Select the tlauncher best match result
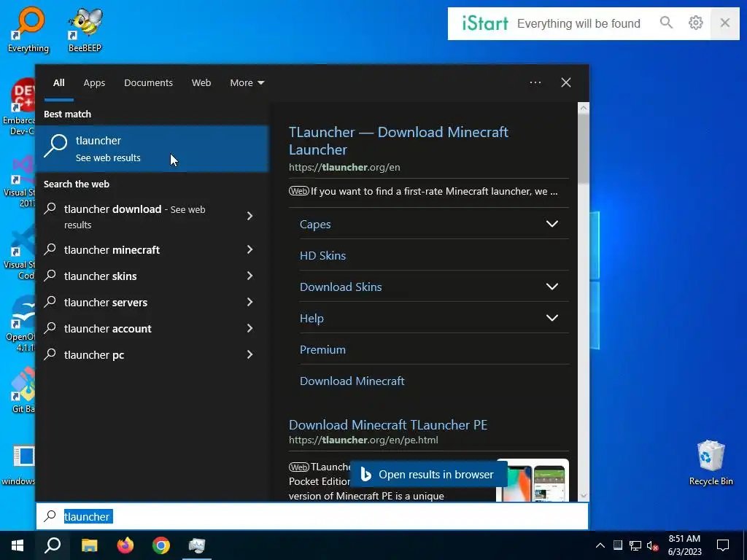Screen dimensions: 747x560 [152, 148]
